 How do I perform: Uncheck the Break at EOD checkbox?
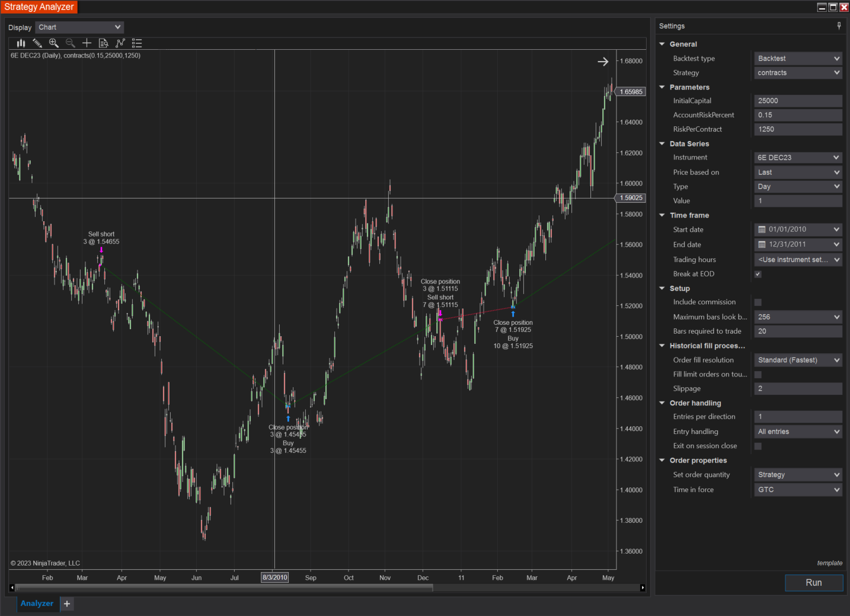(x=758, y=274)
